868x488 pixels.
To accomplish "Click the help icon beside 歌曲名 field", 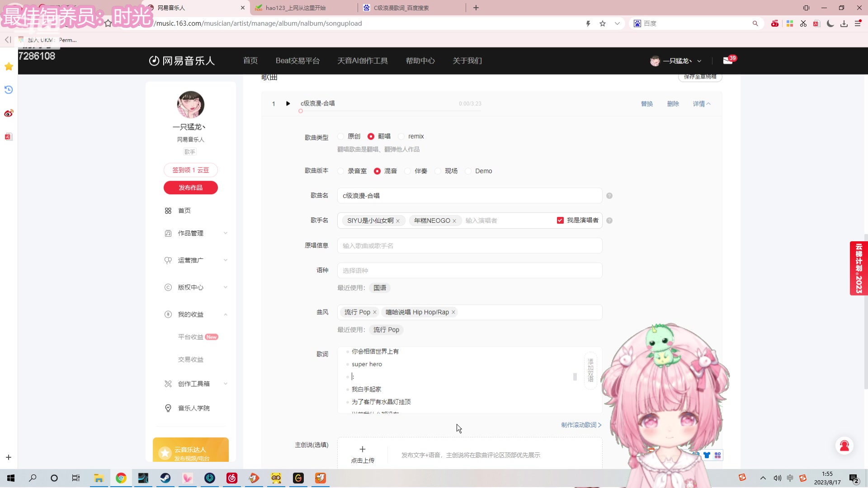I will click(x=609, y=196).
